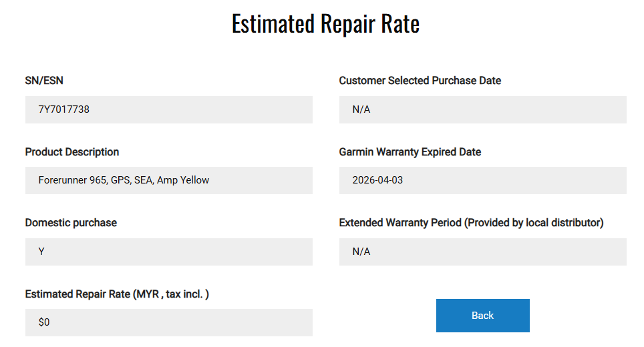Viewport: 644px width, 347px height.
Task: Click the Product Description label
Action: 72,151
